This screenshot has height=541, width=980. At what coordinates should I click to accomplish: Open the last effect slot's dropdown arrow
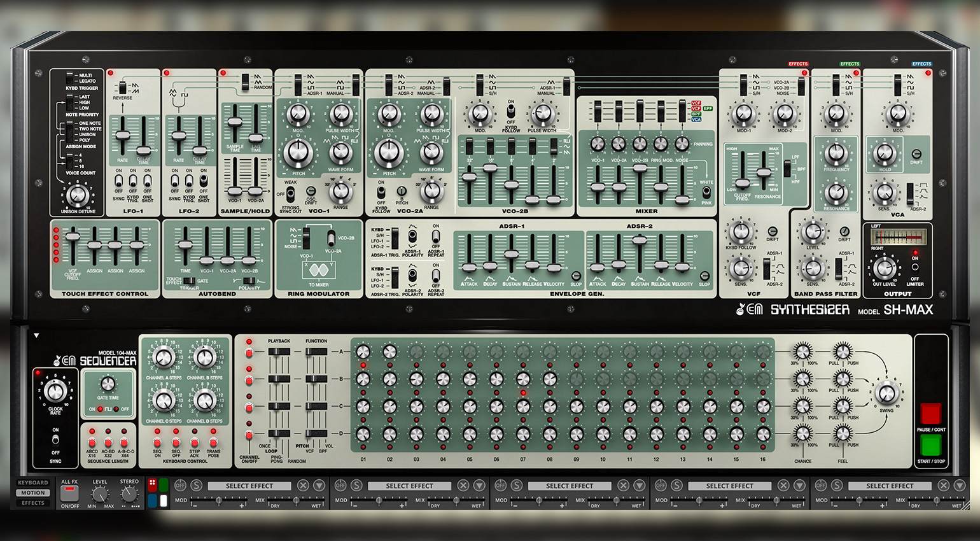pyautogui.click(x=959, y=485)
